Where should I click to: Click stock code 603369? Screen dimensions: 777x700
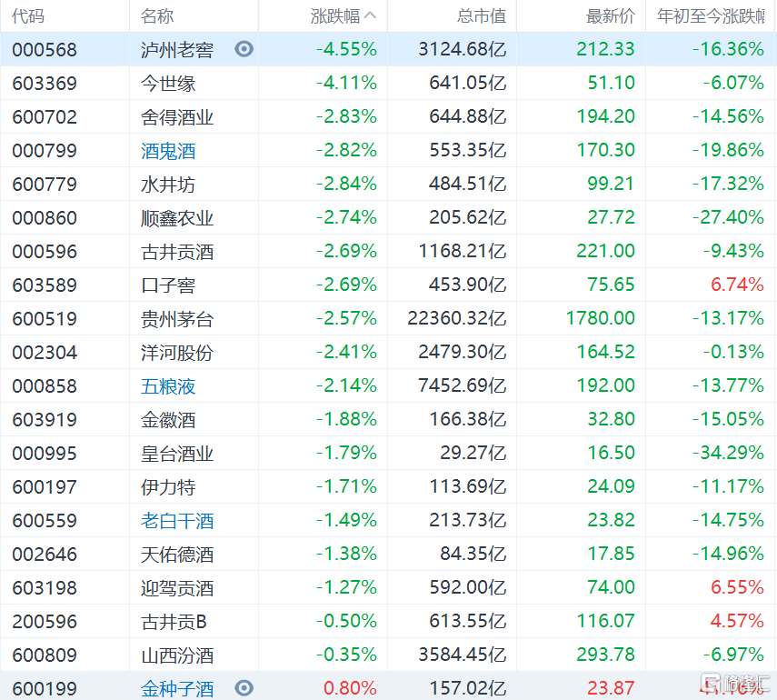(x=45, y=84)
